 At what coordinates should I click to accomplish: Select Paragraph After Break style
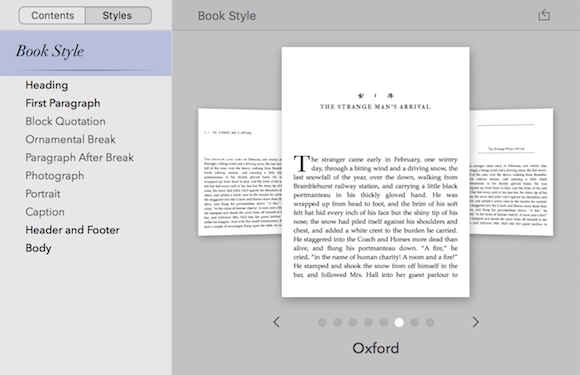tap(80, 158)
